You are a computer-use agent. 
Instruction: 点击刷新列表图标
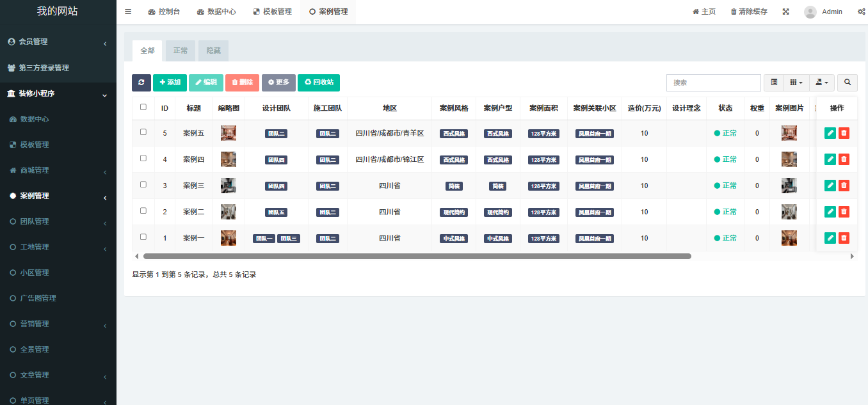coord(141,83)
